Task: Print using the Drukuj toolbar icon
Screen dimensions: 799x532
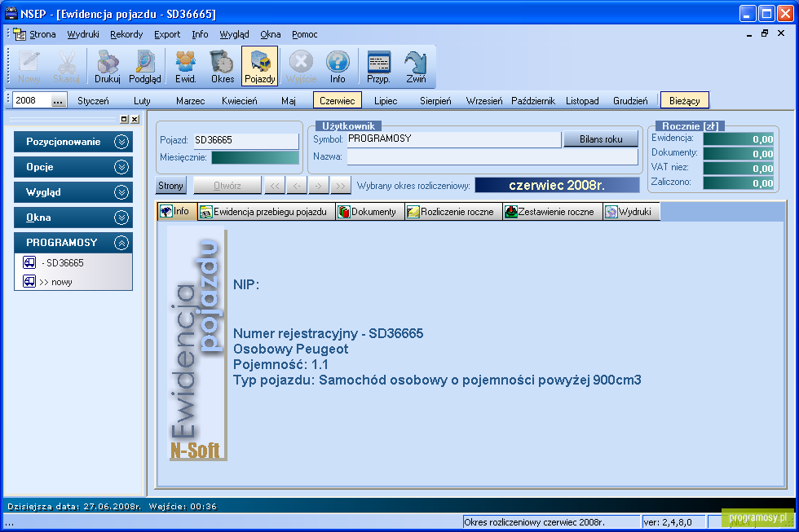Action: [x=107, y=66]
